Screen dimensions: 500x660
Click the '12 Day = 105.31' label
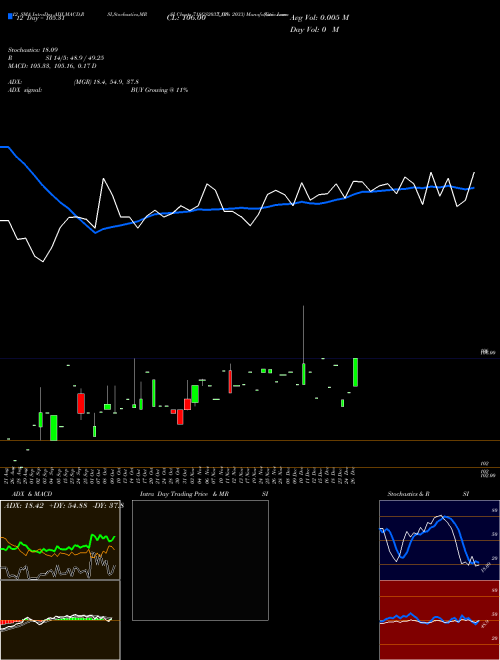39,18
